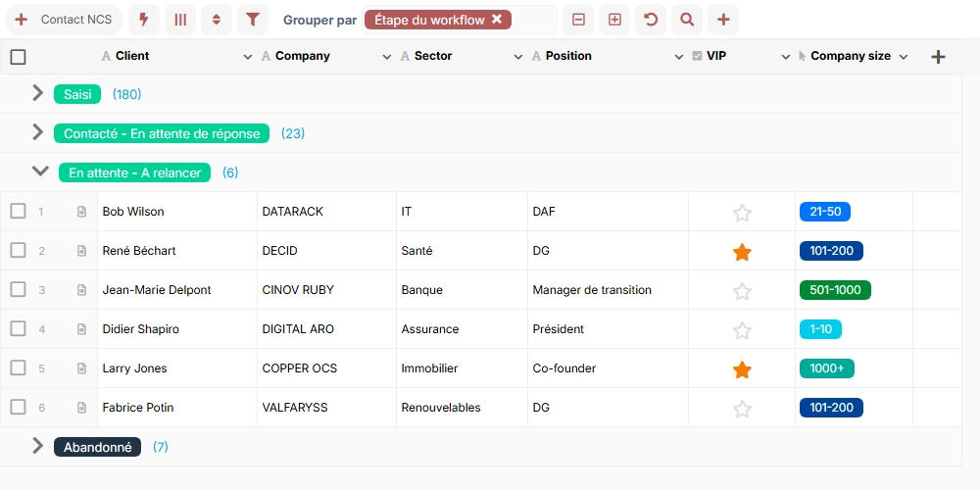
Task: Remove the Étape du workflow grouping tag
Action: [497, 20]
